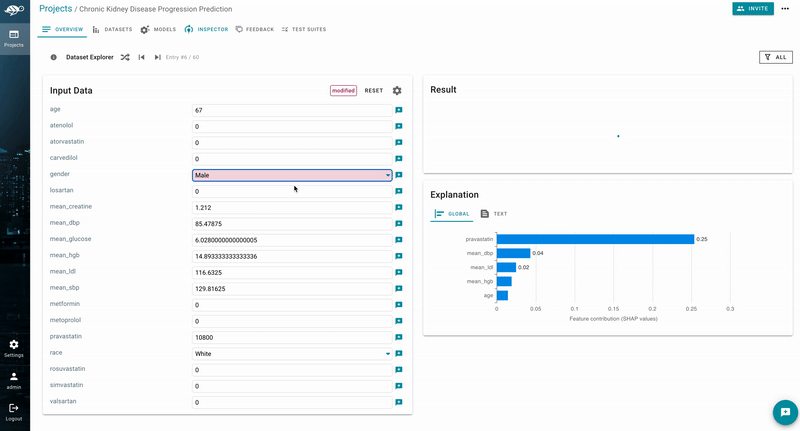The image size is (800, 431).
Task: Open the Input Data settings gear
Action: 397,90
